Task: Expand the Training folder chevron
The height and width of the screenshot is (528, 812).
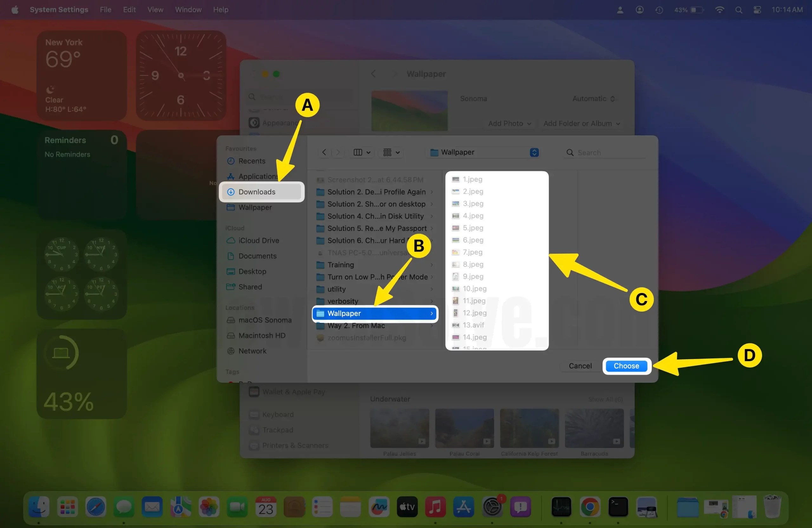Action: [x=432, y=265]
